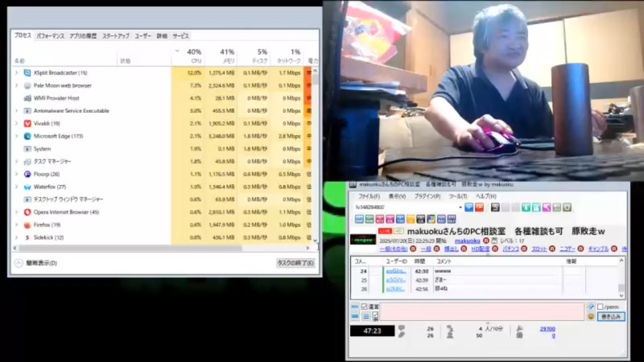
Task: Expand the Vivaldi (19) process group
Action: 16,123
